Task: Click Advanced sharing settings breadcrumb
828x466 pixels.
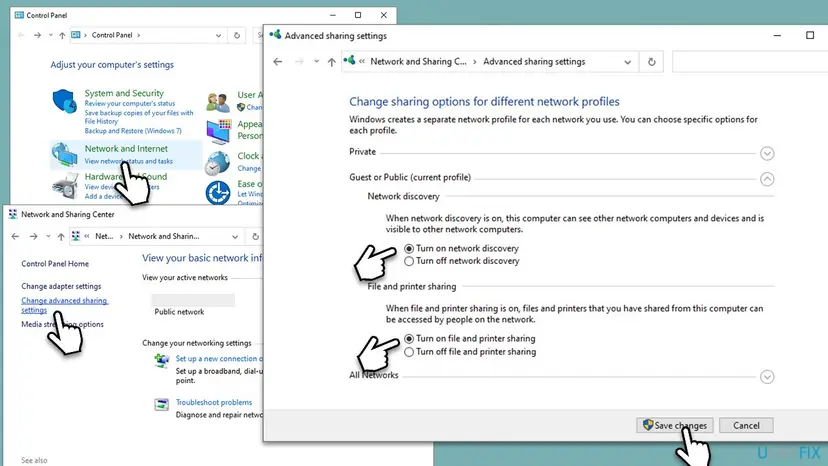Action: pyautogui.click(x=534, y=61)
